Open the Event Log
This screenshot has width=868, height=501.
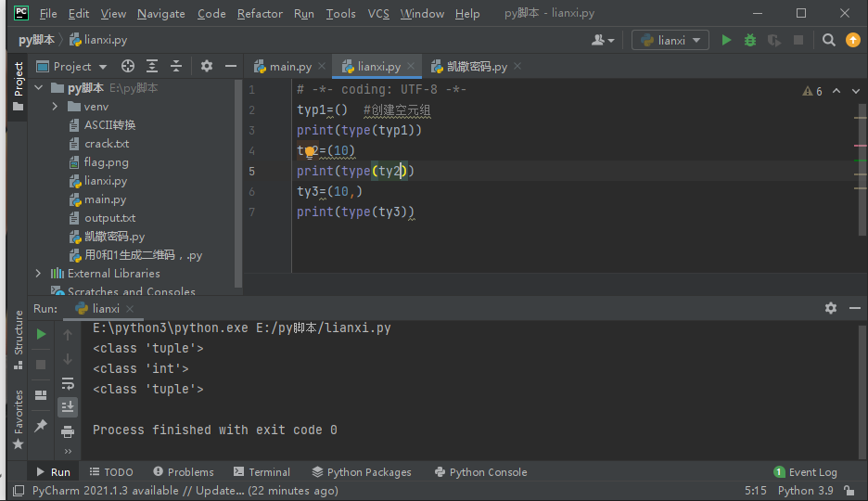pos(806,472)
